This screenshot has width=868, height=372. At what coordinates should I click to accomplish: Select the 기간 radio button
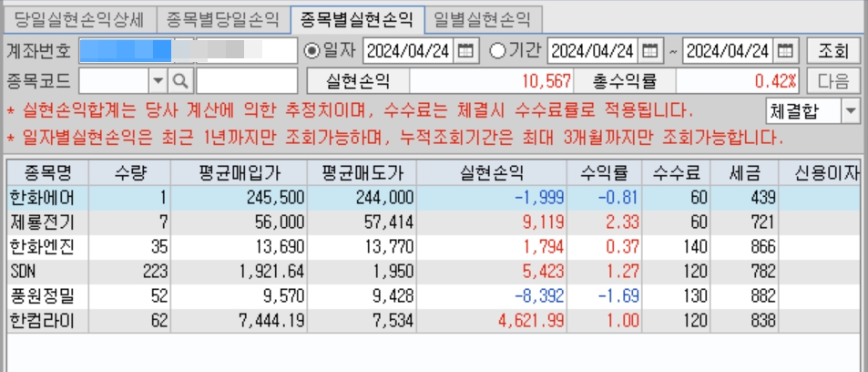tap(497, 51)
